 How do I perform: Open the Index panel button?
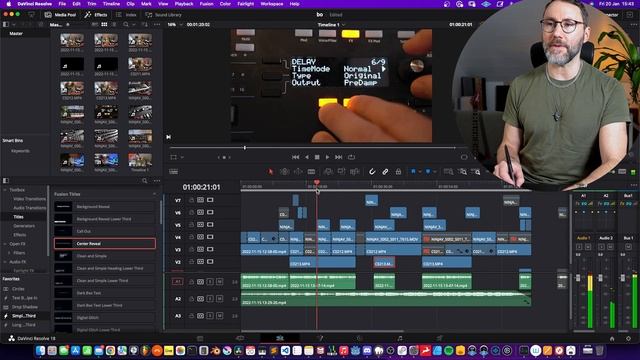pyautogui.click(x=126, y=15)
